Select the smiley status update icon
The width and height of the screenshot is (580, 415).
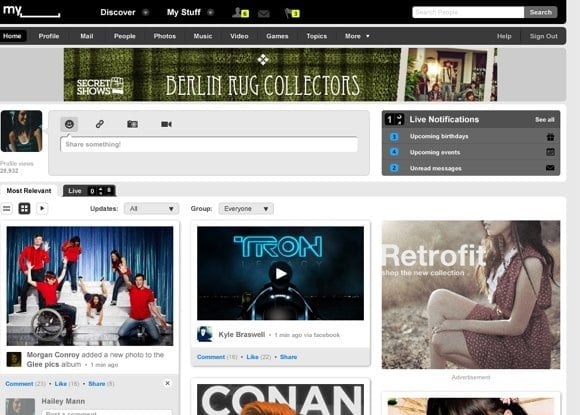coord(69,124)
